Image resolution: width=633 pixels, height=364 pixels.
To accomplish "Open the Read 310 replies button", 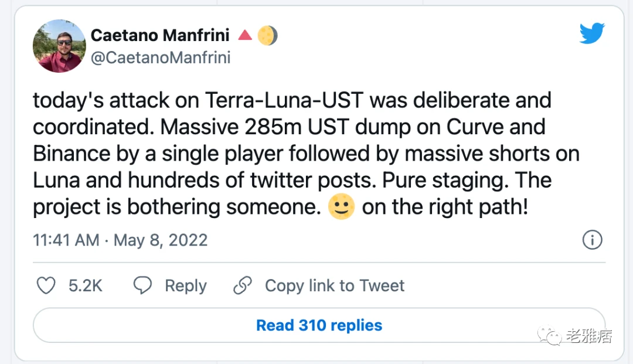I will click(319, 325).
